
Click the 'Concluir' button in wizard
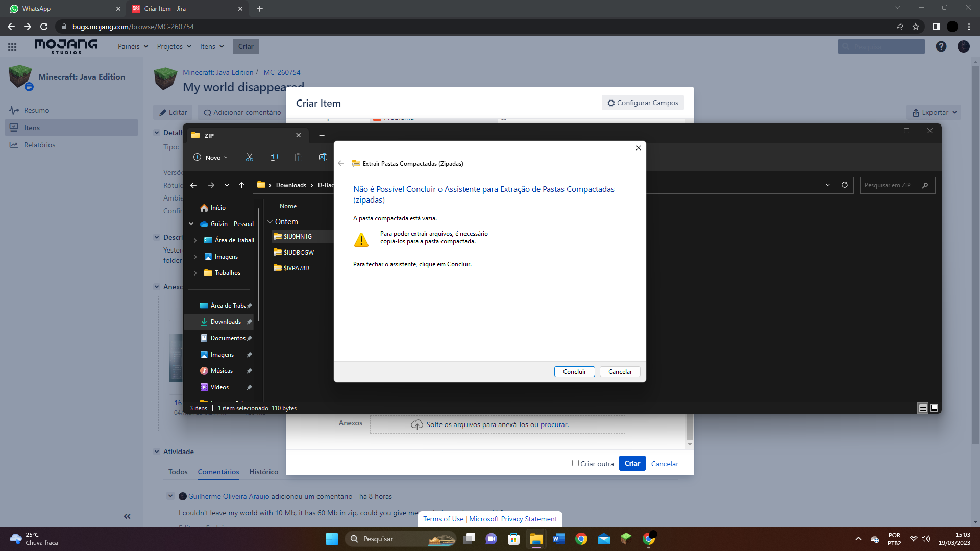click(574, 371)
